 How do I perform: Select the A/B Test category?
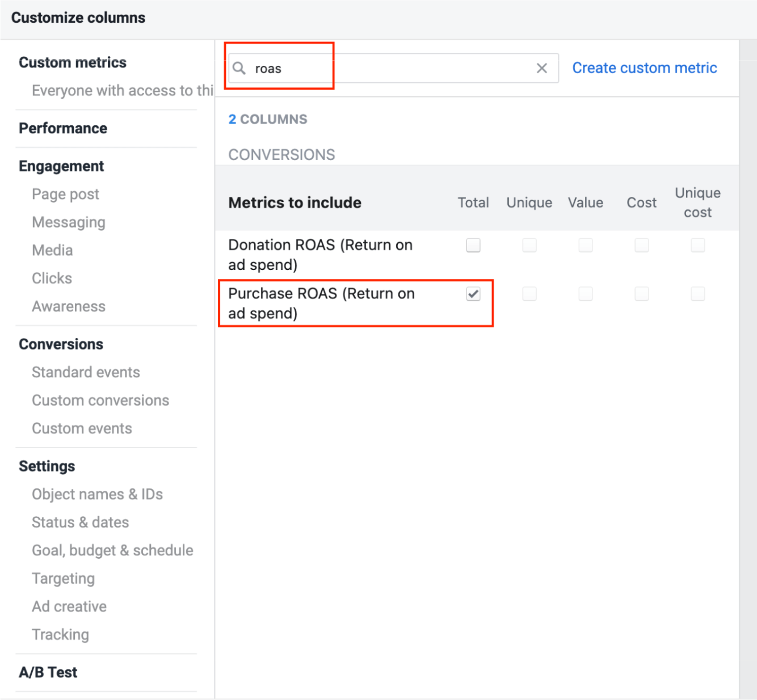[x=48, y=672]
